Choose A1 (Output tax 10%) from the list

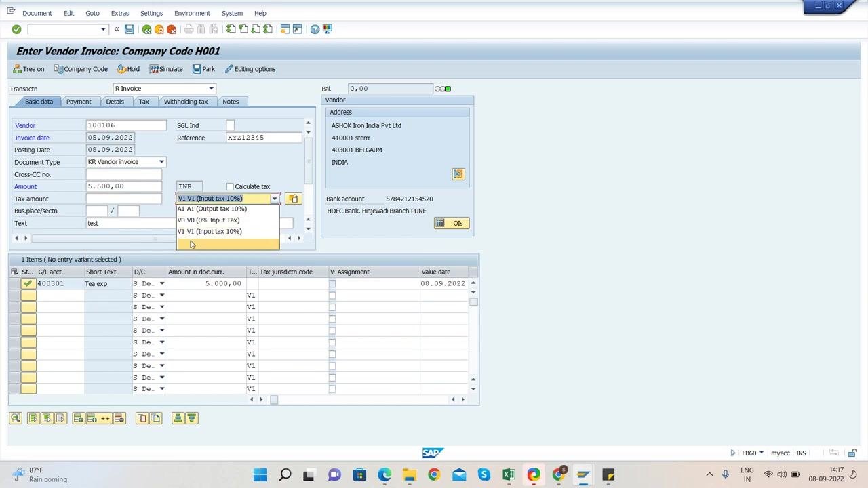click(x=228, y=209)
